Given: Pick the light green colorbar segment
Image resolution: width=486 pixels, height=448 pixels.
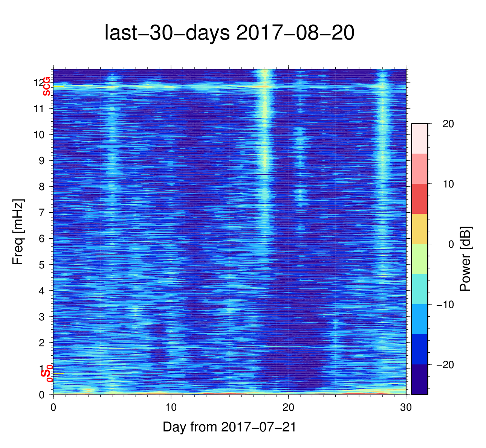Looking at the screenshot, I should (419, 259).
